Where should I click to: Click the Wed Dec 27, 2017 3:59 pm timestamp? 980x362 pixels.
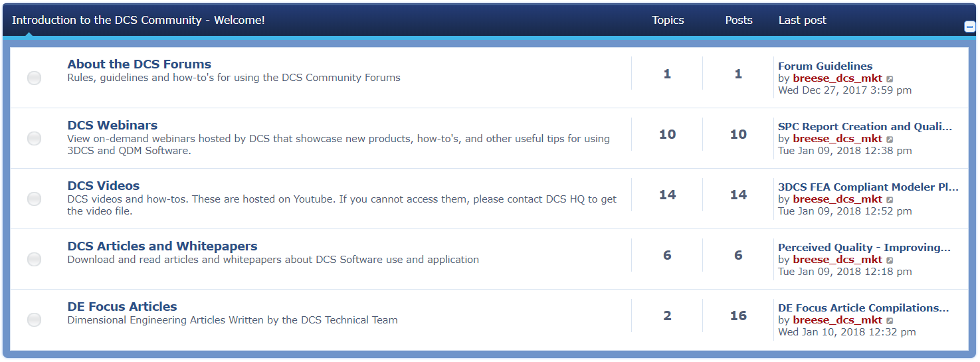pos(844,90)
